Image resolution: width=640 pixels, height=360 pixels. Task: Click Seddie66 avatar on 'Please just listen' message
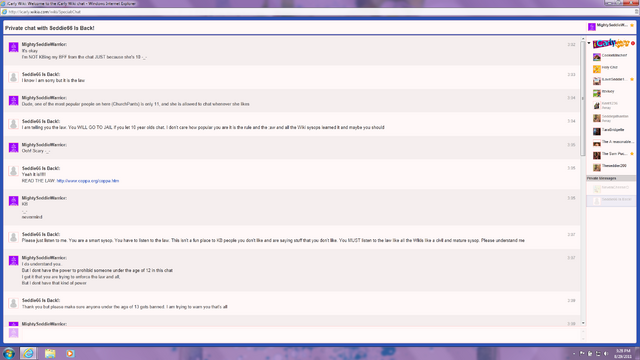pos(13,237)
